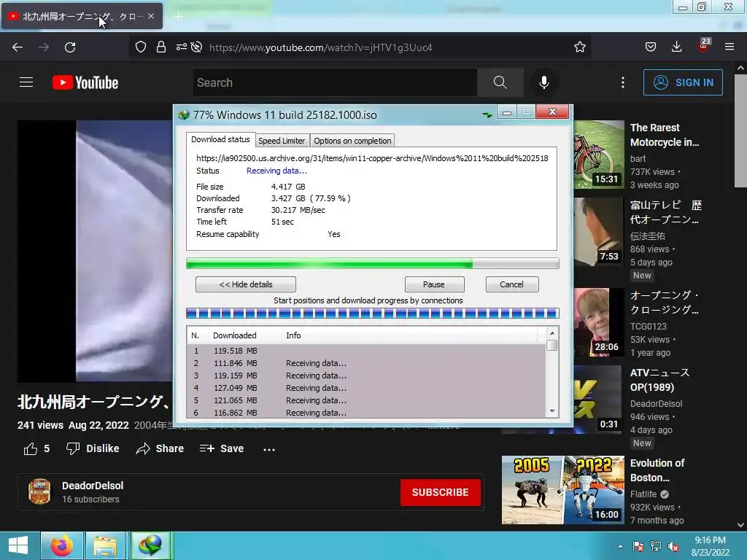Open YouTube settings three-dot menu

(623, 82)
